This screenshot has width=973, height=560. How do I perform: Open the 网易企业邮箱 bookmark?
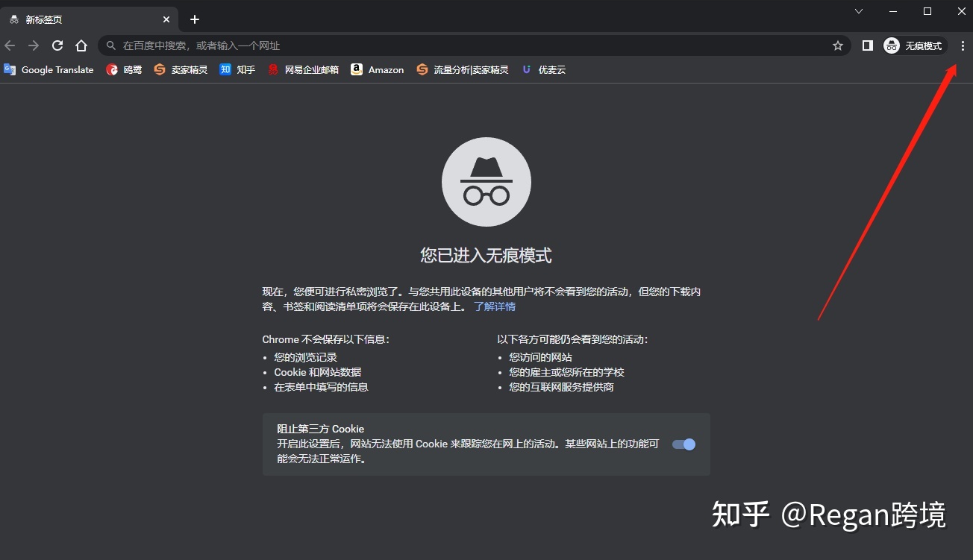pyautogui.click(x=303, y=69)
